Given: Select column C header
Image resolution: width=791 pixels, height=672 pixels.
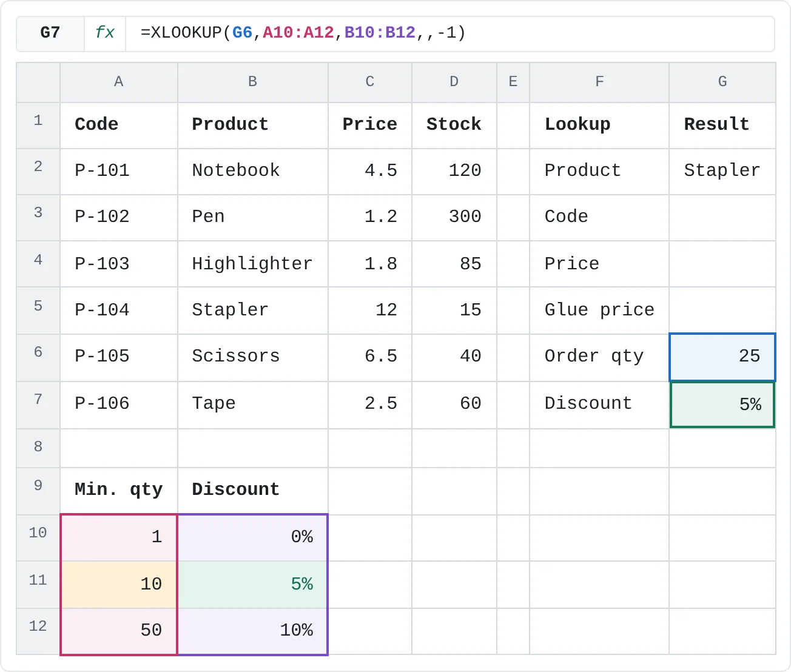Looking at the screenshot, I should tap(370, 82).
